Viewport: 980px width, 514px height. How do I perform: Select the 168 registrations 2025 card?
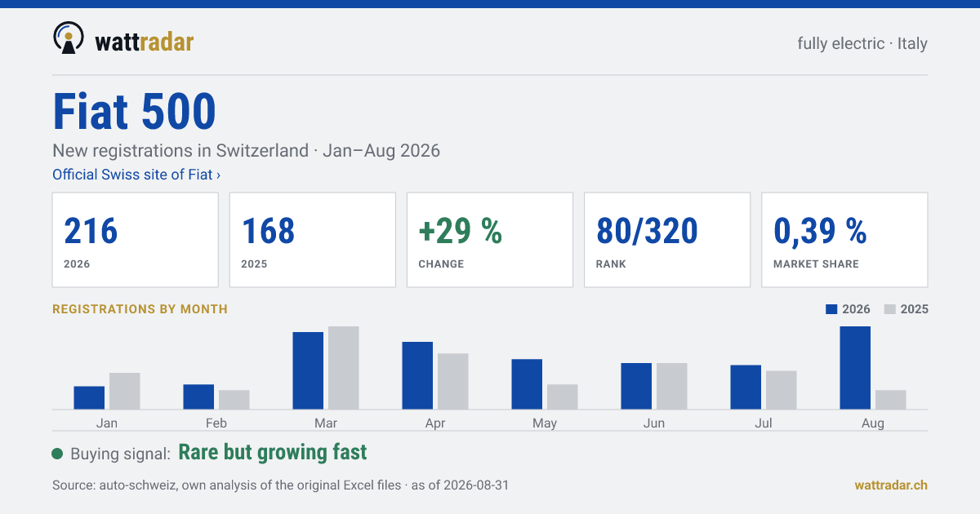(313, 240)
